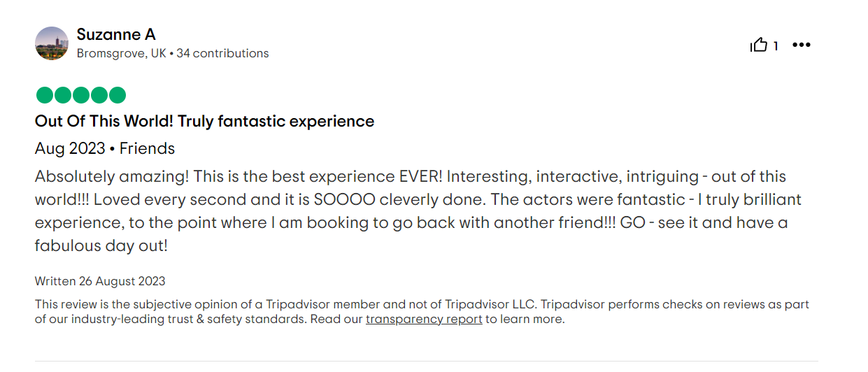Click the second green rating bubble
The width and height of the screenshot is (868, 372).
63,95
